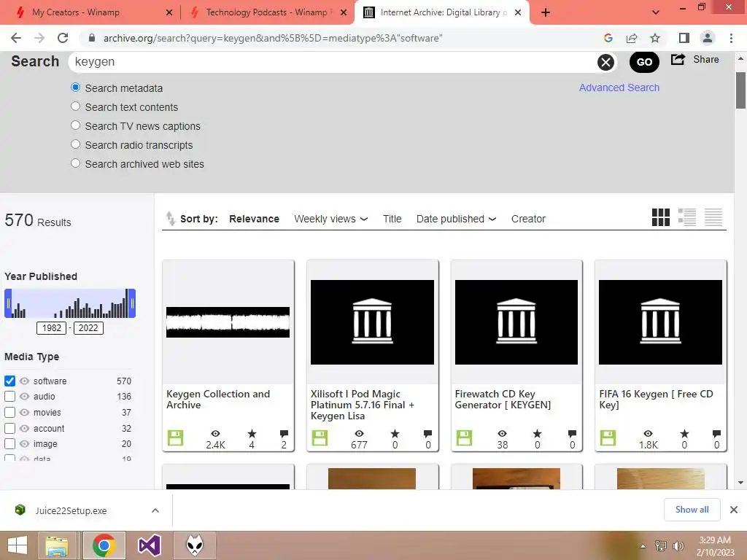Click right handle of Year Published slider
Screen dimensions: 747x560
[133, 303]
